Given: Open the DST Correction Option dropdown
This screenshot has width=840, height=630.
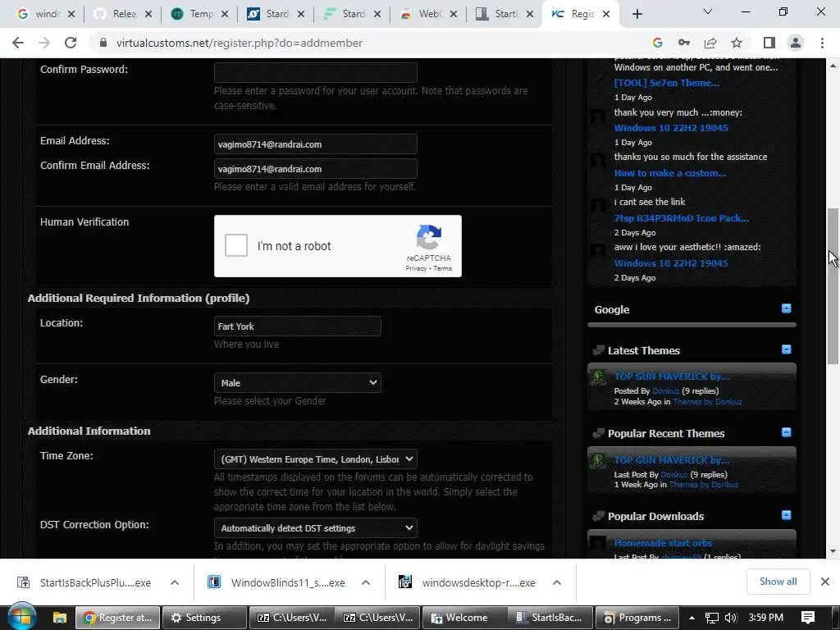Looking at the screenshot, I should pos(316,527).
